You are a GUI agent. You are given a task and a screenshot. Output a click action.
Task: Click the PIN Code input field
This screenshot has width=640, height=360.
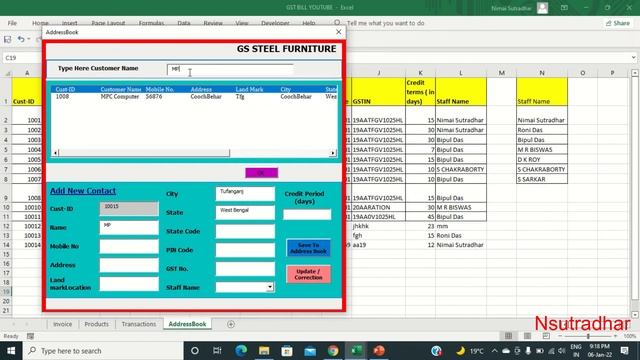pos(245,250)
